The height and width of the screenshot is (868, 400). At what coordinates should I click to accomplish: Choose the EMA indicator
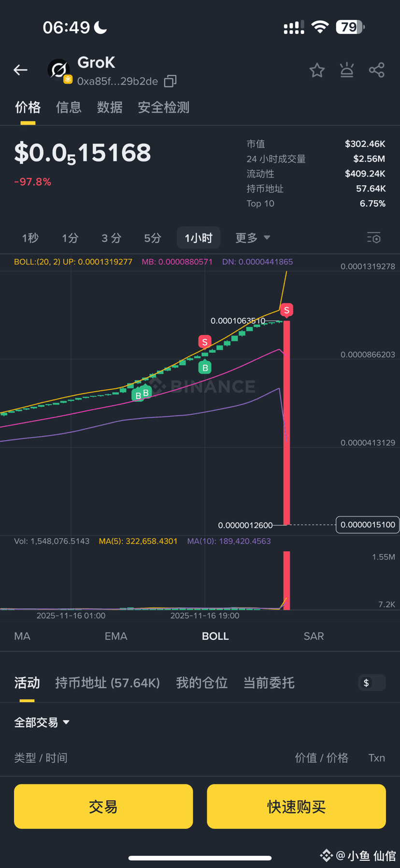116,636
